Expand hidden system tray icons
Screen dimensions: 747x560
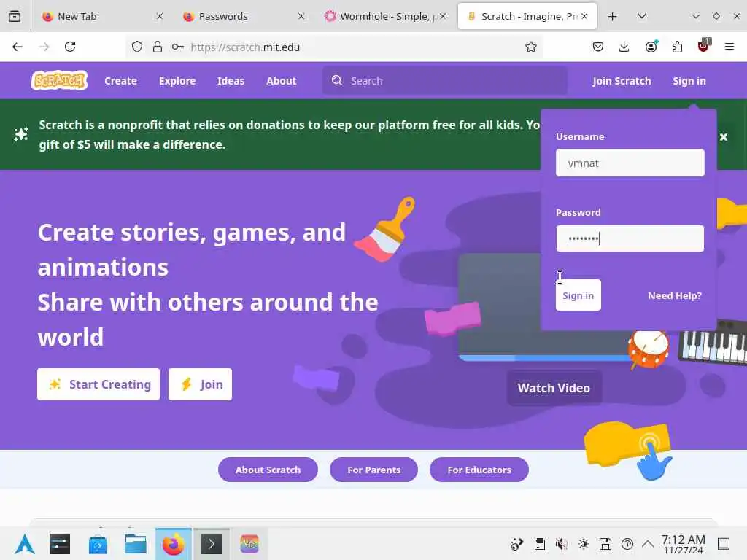[648, 544]
